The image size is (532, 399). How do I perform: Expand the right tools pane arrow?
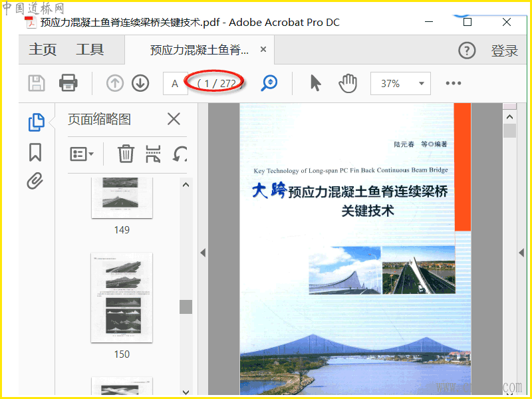521,253
